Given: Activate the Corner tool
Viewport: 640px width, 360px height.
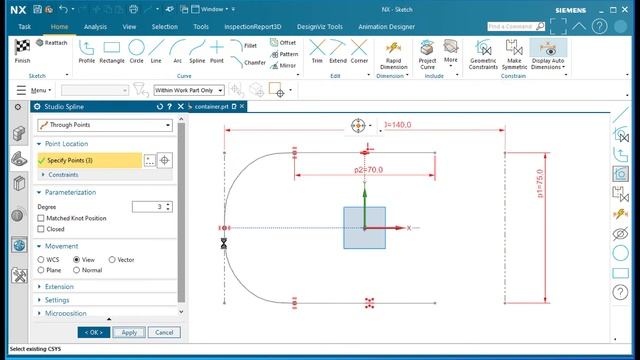Looking at the screenshot, I should 359,51.
